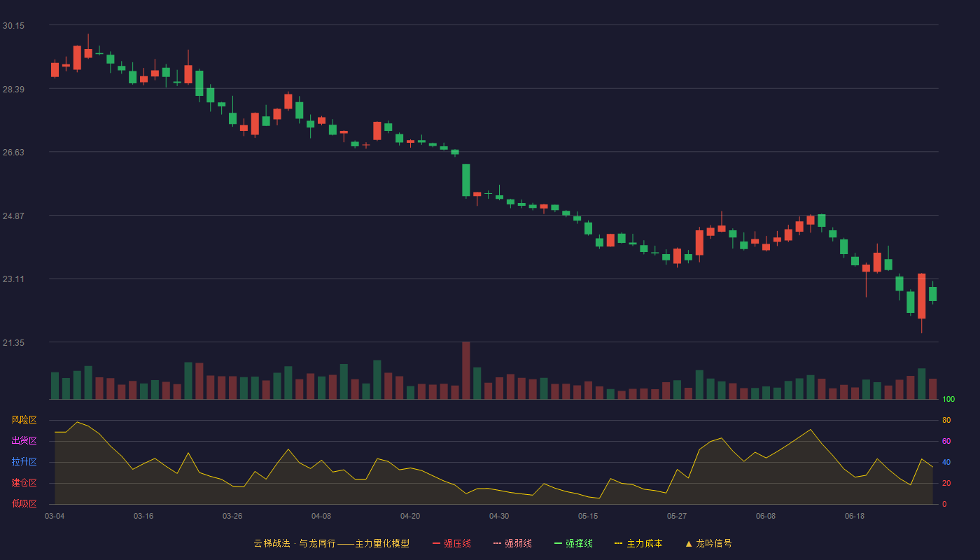Select the 04-30 date label
Image resolution: width=980 pixels, height=560 pixels.
499,516
